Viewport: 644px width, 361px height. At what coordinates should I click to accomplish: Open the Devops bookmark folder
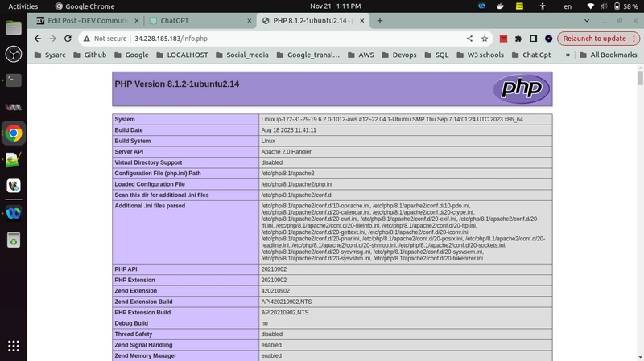(398, 55)
